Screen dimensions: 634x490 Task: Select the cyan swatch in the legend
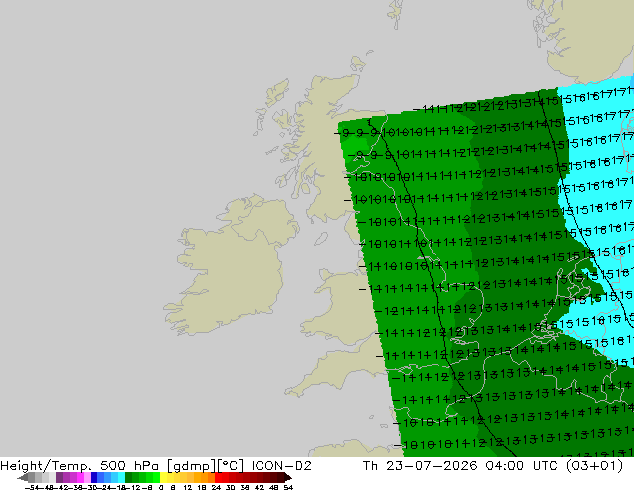[x=121, y=477]
